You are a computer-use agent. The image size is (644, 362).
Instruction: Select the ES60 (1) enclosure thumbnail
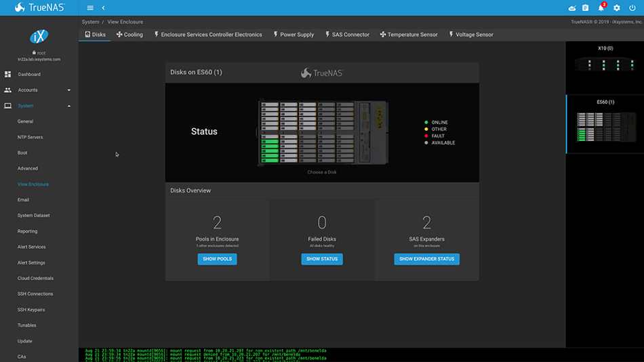(x=605, y=127)
